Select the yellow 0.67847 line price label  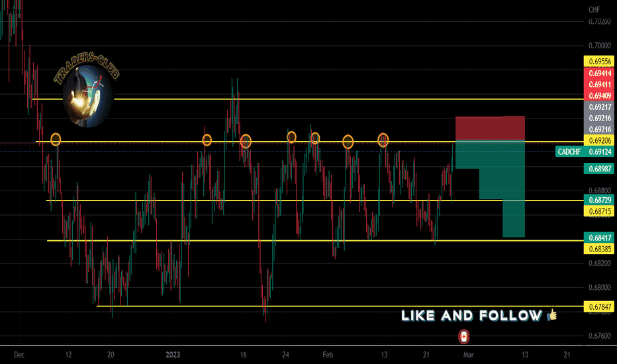tap(599, 306)
